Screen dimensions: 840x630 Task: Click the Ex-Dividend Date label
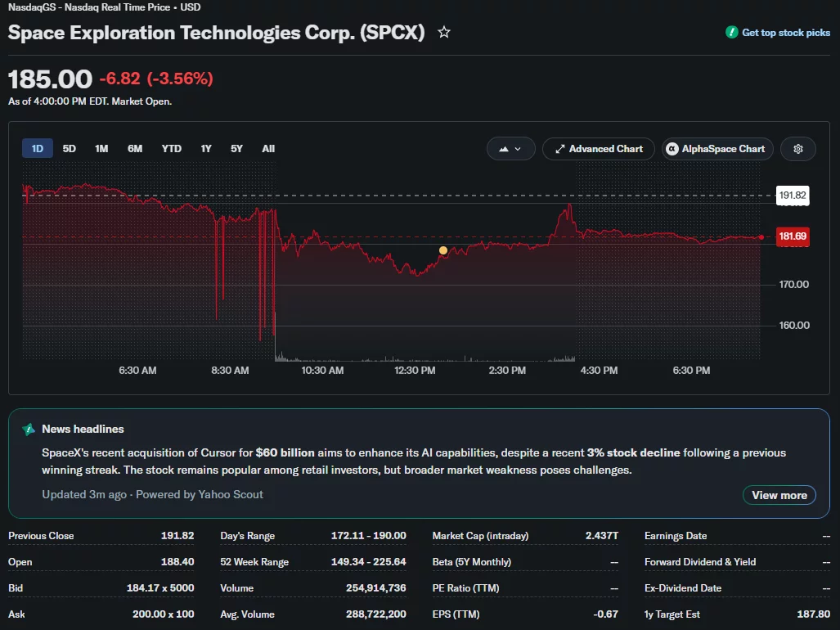click(683, 588)
